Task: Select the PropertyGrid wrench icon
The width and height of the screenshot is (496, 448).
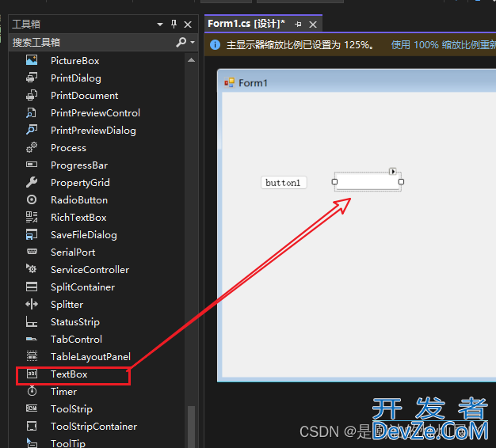Action: [32, 182]
